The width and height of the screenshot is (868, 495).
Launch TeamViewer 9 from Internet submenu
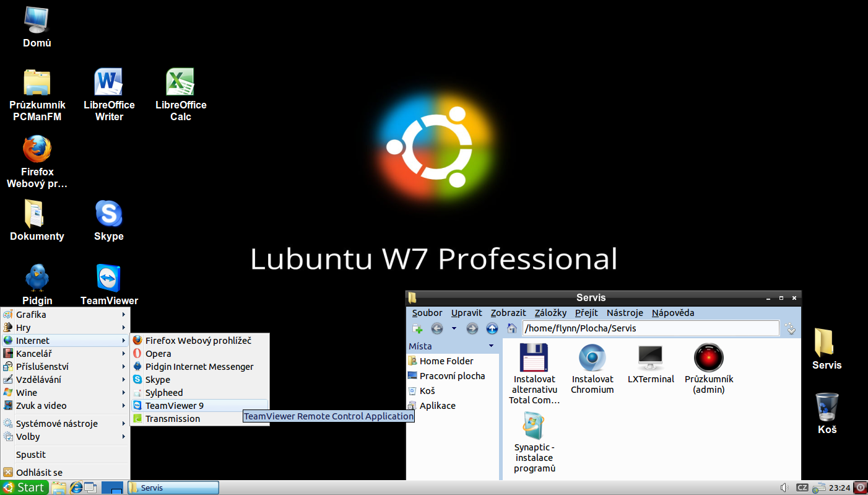[200, 406]
